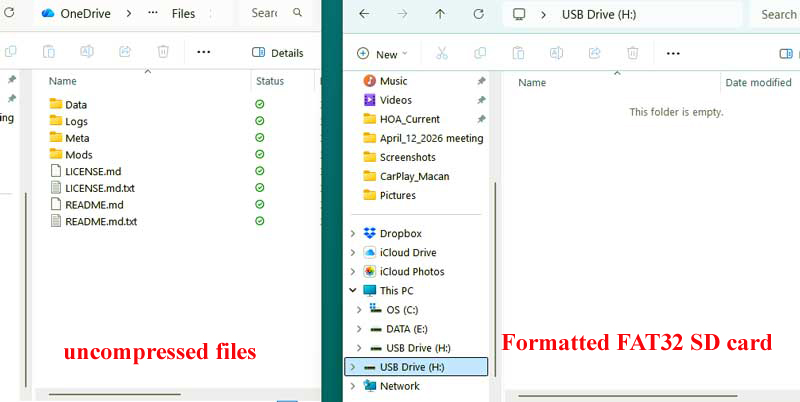Click the cut scissors icon in USB window

(442, 53)
